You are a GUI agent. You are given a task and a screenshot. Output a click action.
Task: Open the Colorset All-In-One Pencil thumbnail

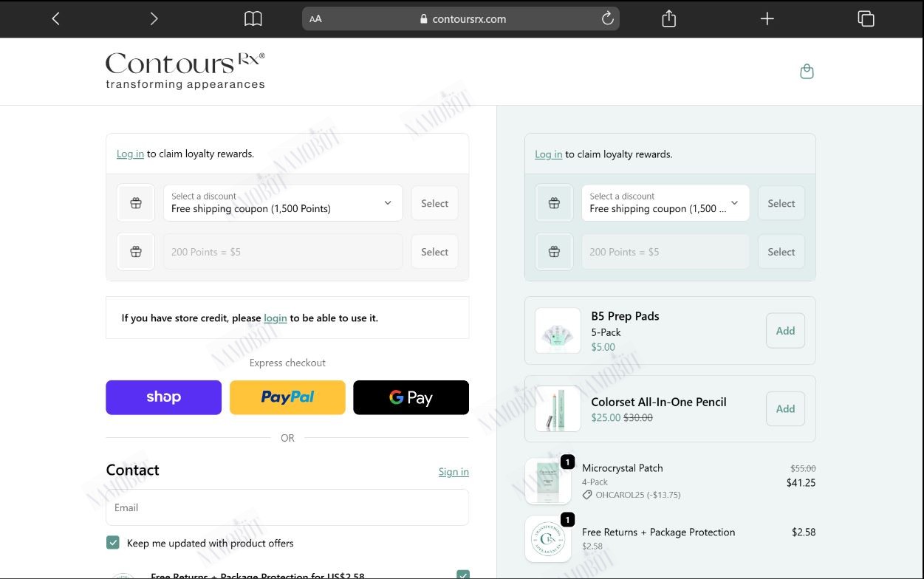point(558,409)
